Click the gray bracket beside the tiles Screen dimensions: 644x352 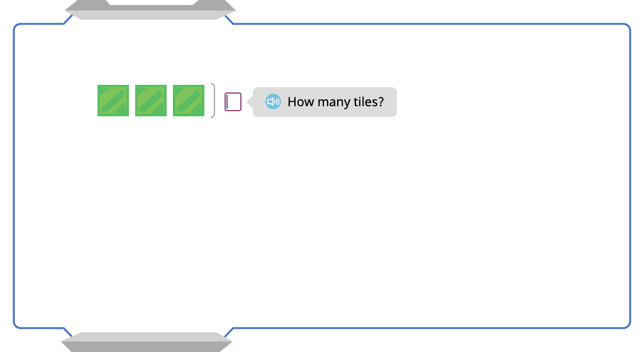(x=213, y=101)
